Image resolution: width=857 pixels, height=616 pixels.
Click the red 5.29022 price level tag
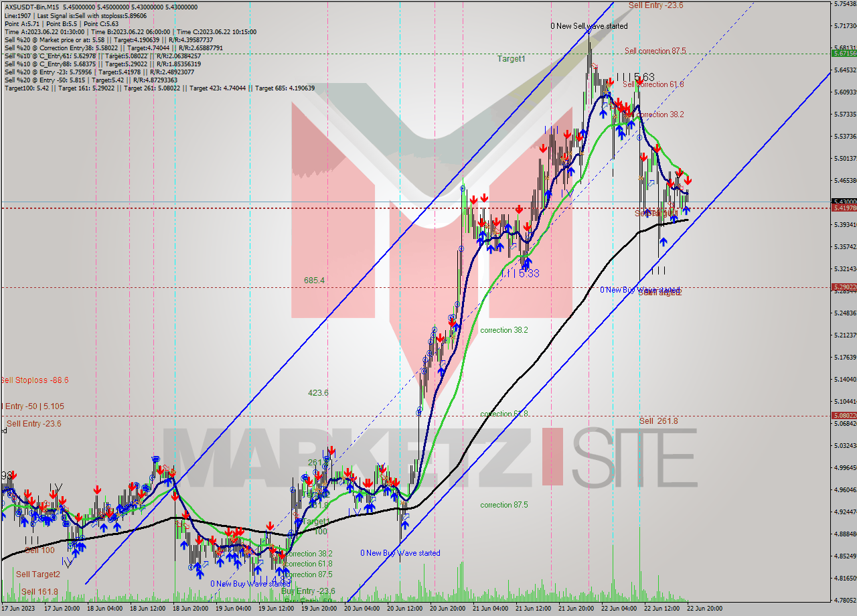(843, 287)
